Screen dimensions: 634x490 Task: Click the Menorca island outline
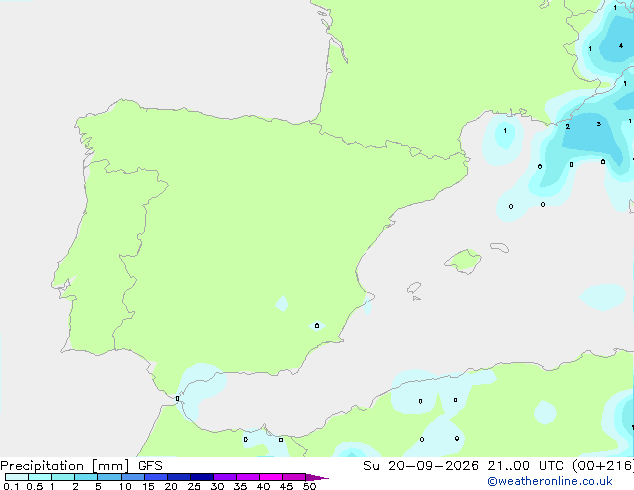pyautogui.click(x=499, y=247)
